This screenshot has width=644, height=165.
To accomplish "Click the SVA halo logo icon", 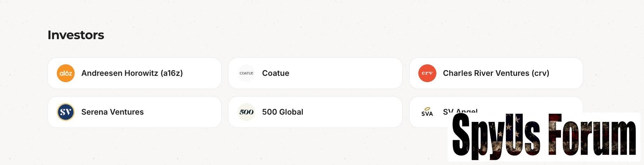I will click(x=427, y=112).
